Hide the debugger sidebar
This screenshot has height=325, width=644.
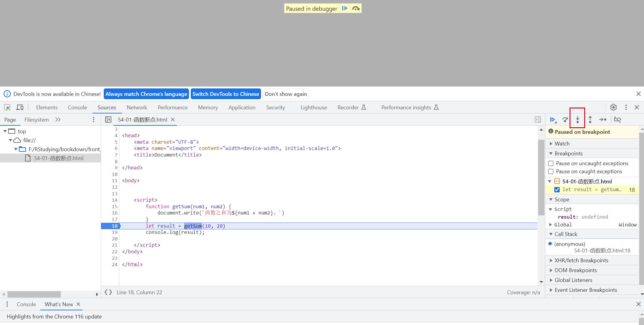538,119
